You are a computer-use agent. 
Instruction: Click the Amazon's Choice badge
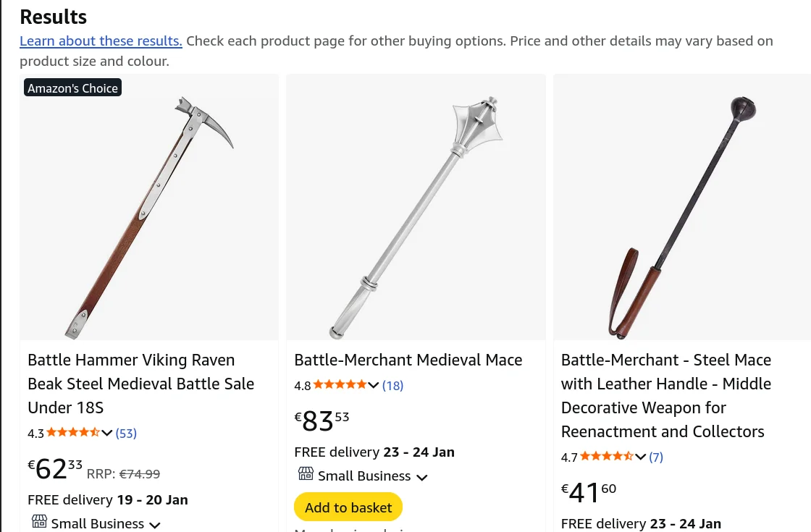(72, 88)
